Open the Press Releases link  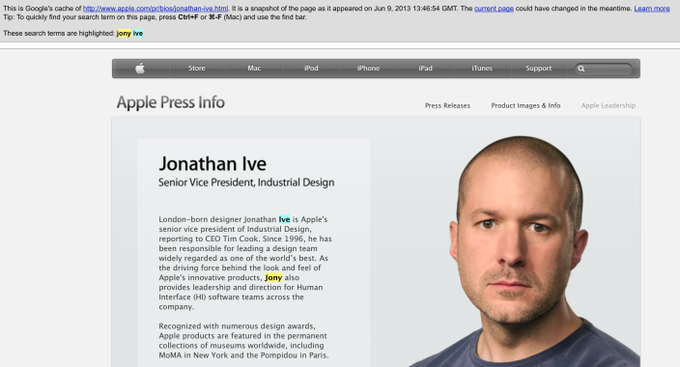tap(448, 105)
